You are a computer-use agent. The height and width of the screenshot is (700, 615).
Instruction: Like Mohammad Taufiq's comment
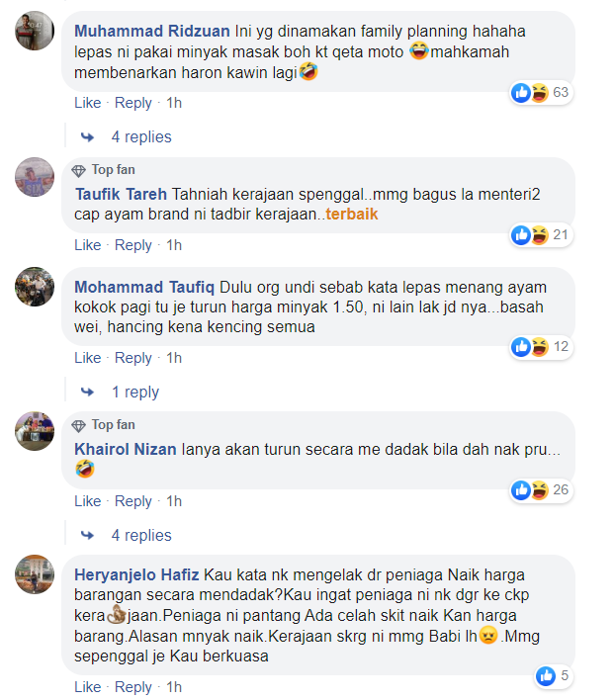pos(87,358)
